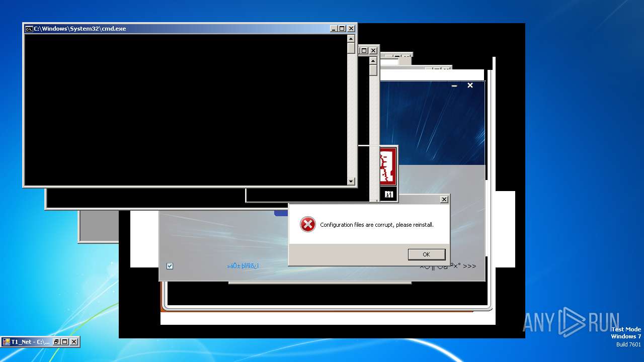Viewport: 644px width, 362px height.
Task: Click the small black icon below red logo
Action: click(x=388, y=194)
